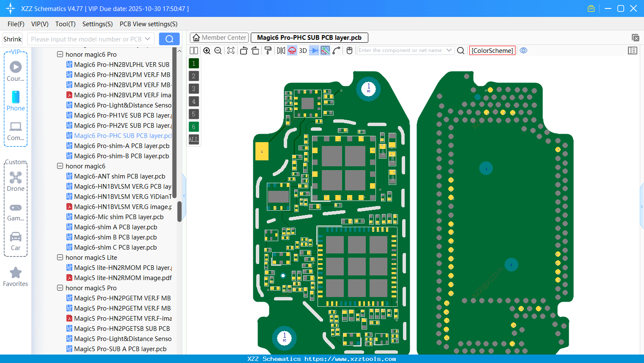
Task: Select the Computer category icon
Action: pyautogui.click(x=16, y=131)
